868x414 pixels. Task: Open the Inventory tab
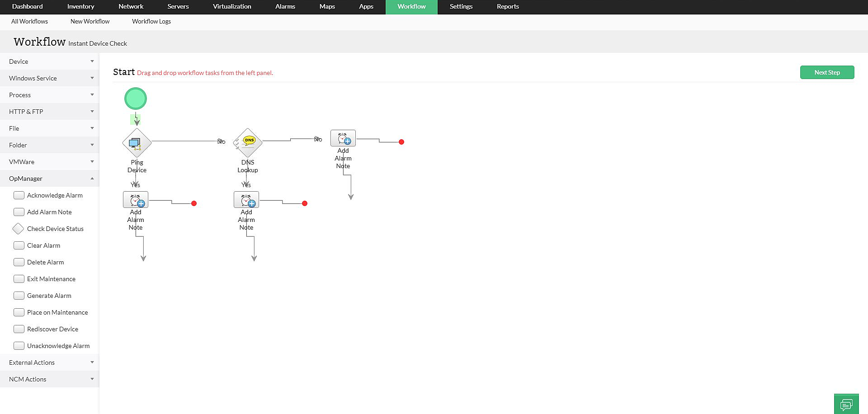80,7
